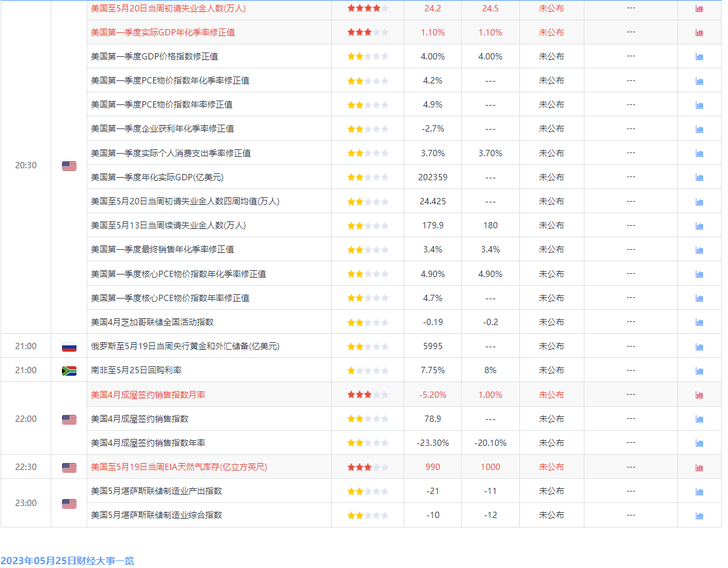The image size is (728, 568).
Task: Click previous value 5995
Action: point(433,346)
